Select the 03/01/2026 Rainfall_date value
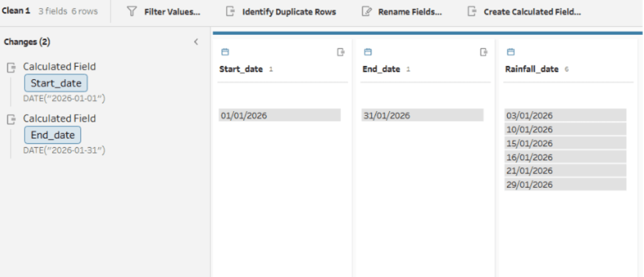This screenshot has height=277, width=644. (x=565, y=115)
